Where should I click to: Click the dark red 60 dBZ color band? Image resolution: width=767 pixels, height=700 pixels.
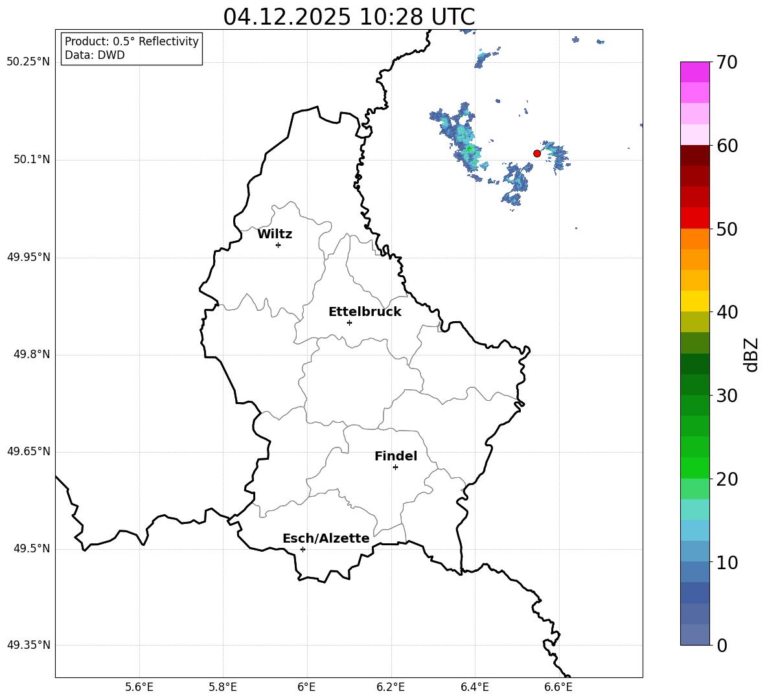[x=694, y=155]
